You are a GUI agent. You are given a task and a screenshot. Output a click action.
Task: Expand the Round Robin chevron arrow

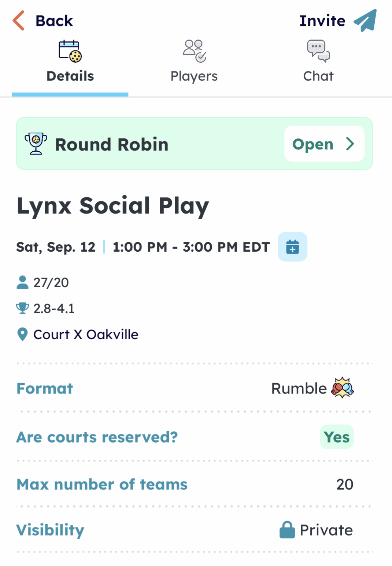[x=350, y=144]
